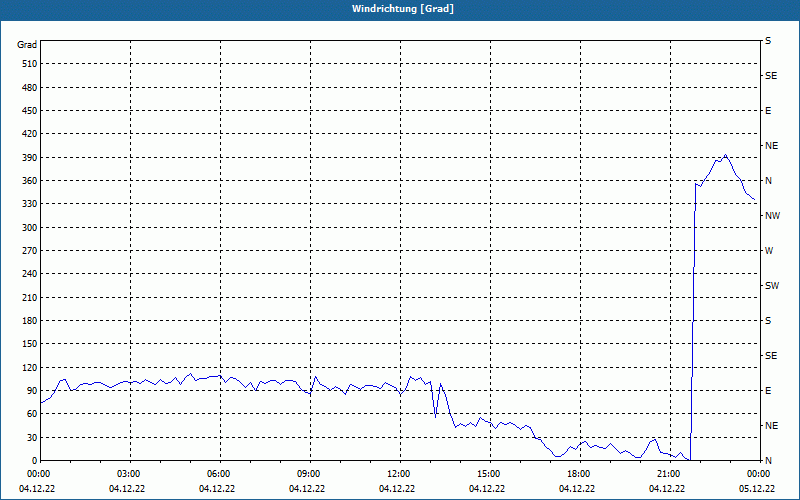The height and width of the screenshot is (500, 800).
Task: Select the E compass label level with 90
Action: [768, 391]
